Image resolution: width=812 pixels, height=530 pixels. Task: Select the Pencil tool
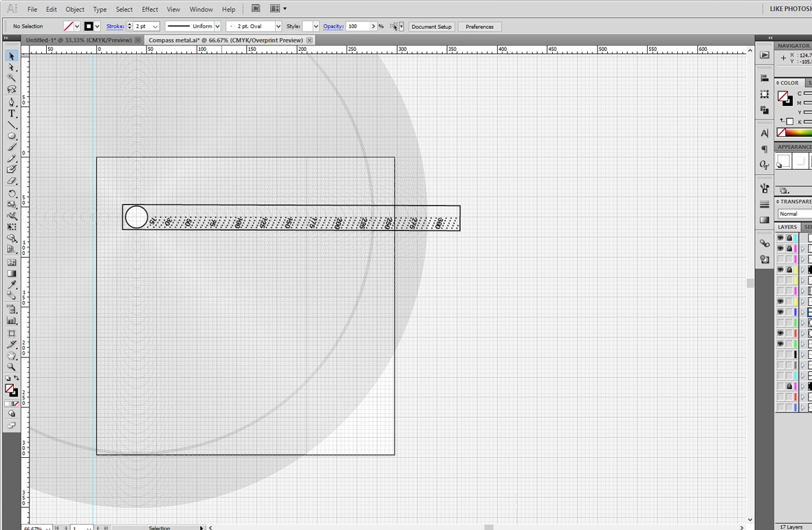[12, 158]
